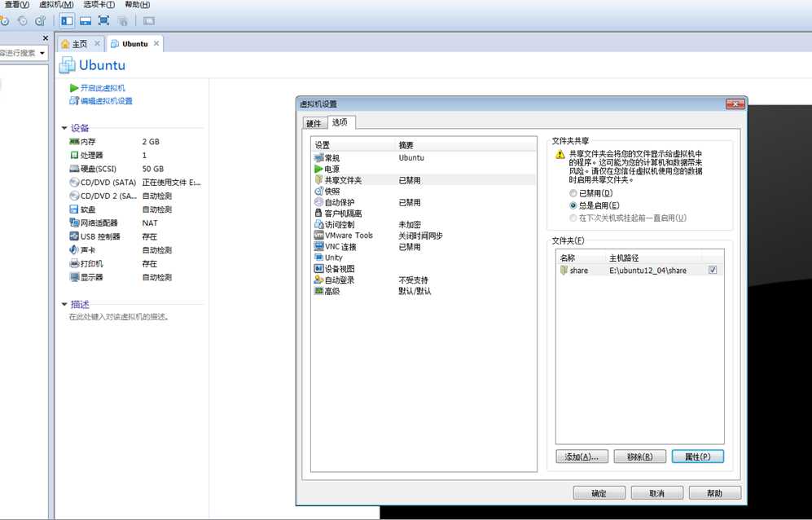
Task: Click the 常规 settings row icon
Action: tap(318, 157)
